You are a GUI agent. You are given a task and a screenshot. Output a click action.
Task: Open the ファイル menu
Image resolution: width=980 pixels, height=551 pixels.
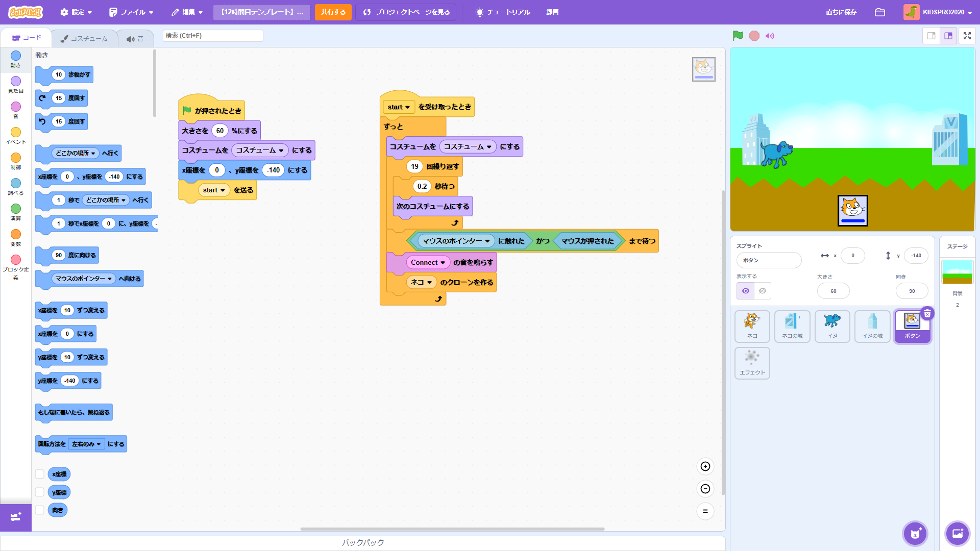point(131,12)
